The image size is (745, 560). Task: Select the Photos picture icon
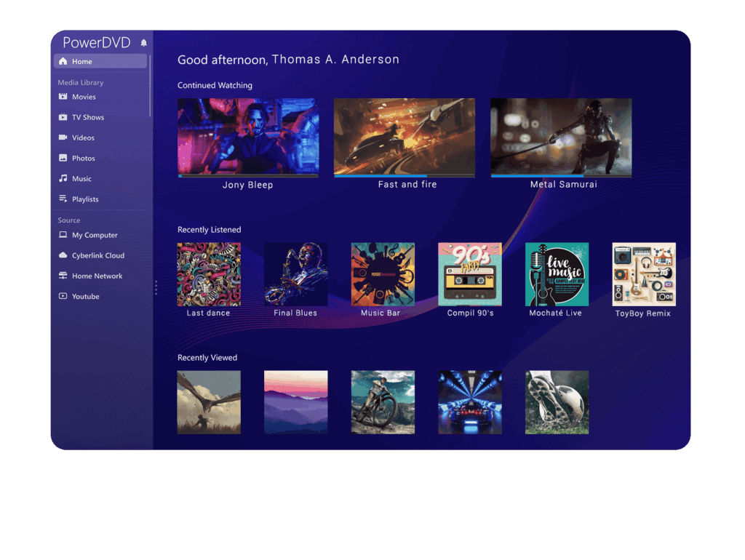(63, 158)
